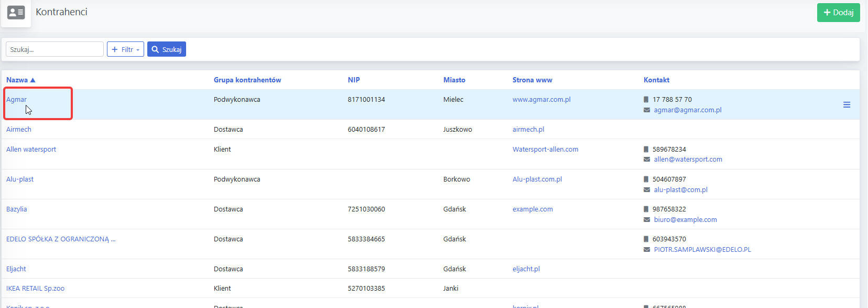Image resolution: width=868 pixels, height=308 pixels.
Task: Sort the table by NIP column
Action: [354, 80]
